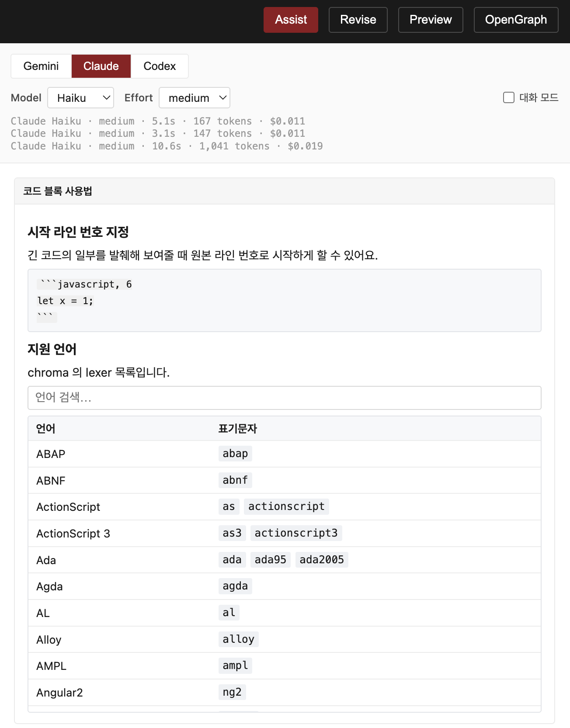Image resolution: width=570 pixels, height=728 pixels.
Task: Click the alloy code tag
Action: point(239,639)
